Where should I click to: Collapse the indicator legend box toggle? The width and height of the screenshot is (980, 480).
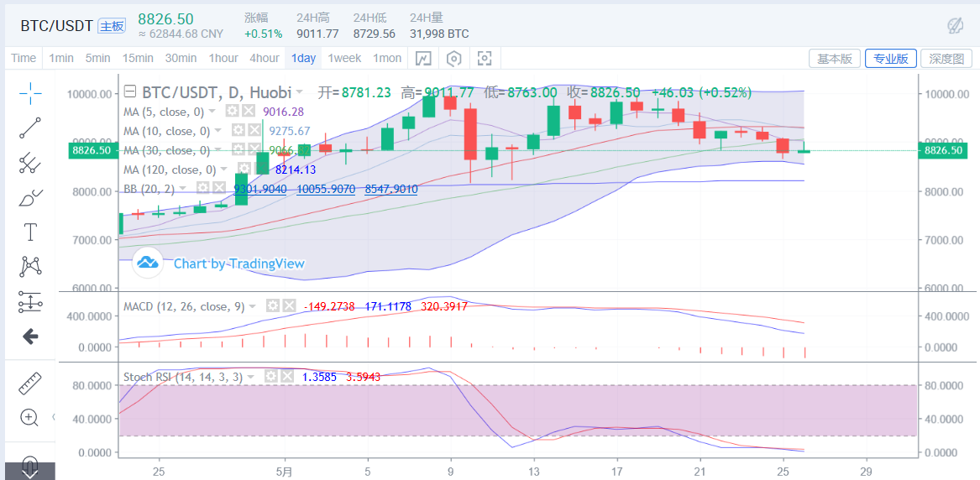(x=131, y=92)
